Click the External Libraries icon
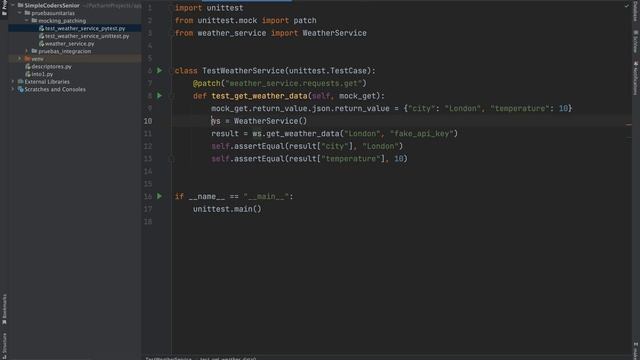This screenshot has width=640, height=360. click(20, 82)
